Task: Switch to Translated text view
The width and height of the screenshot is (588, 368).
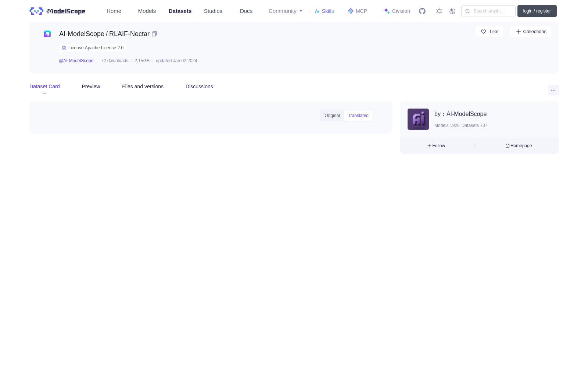Action: point(358,116)
